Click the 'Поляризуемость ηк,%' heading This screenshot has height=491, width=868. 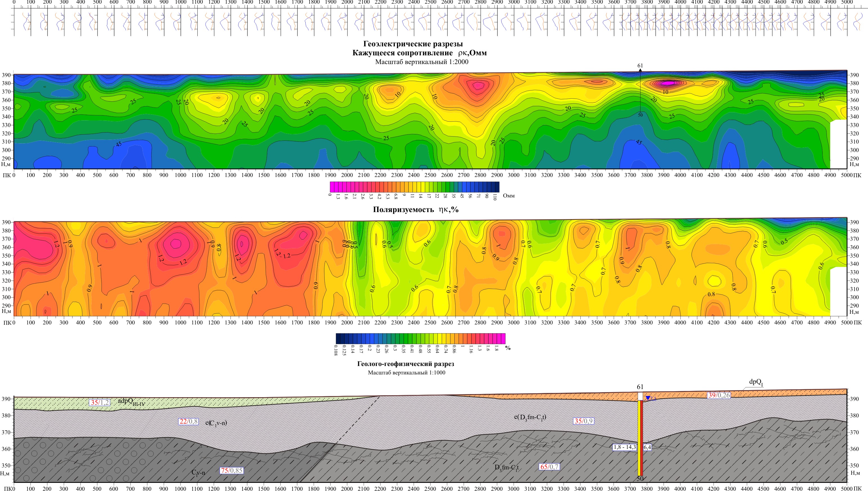[x=415, y=210]
